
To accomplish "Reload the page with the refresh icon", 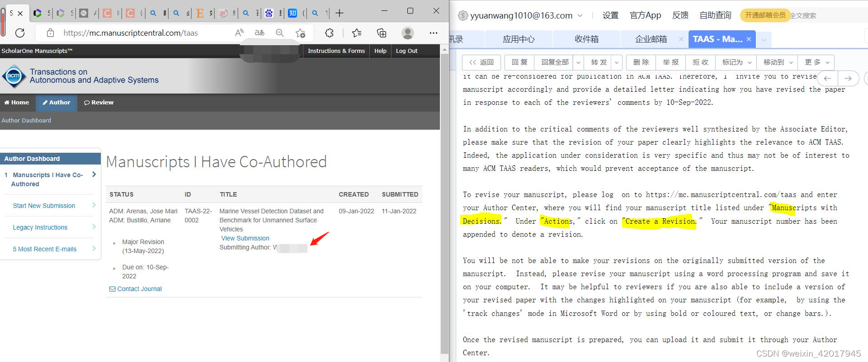I will 20,33.
